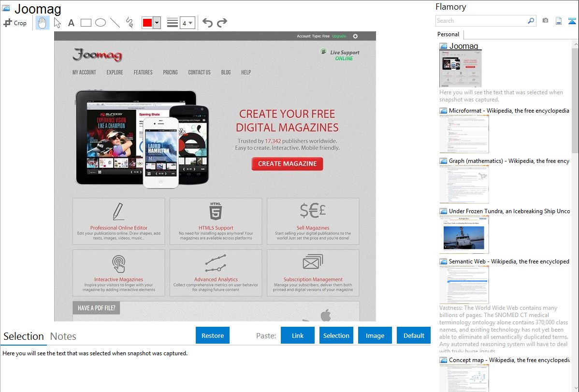Click the line thickness icon

pos(173,23)
